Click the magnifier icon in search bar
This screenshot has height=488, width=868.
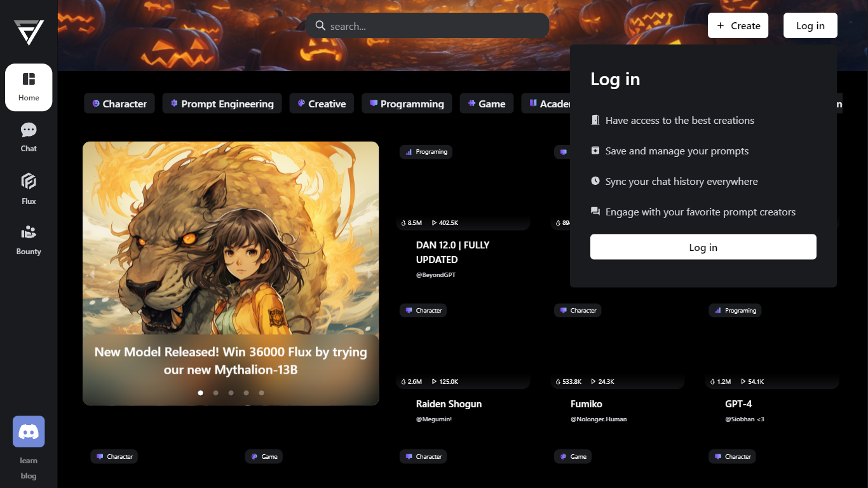coord(320,26)
